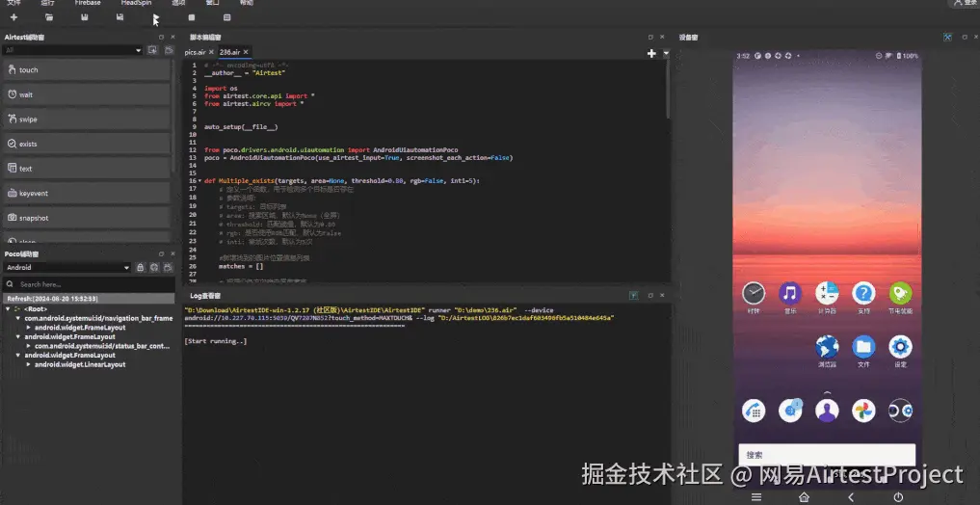Open the Google Photos app in the dock

pos(863,411)
